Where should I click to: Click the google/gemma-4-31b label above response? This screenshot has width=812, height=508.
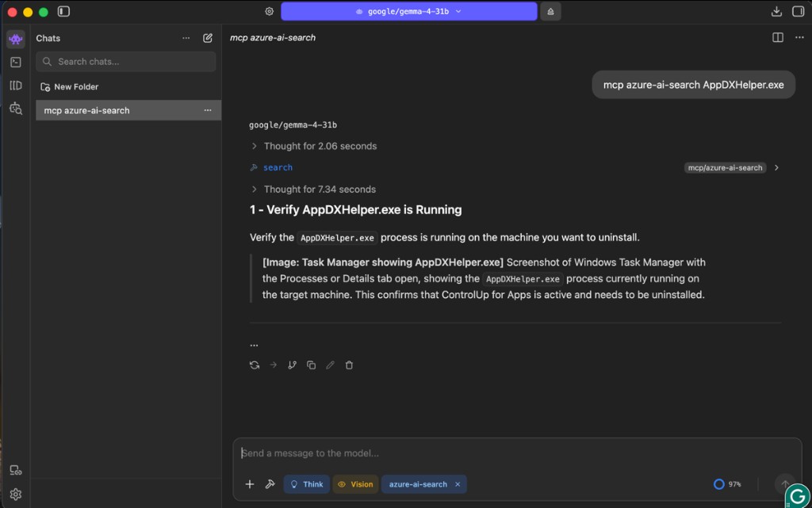293,124
